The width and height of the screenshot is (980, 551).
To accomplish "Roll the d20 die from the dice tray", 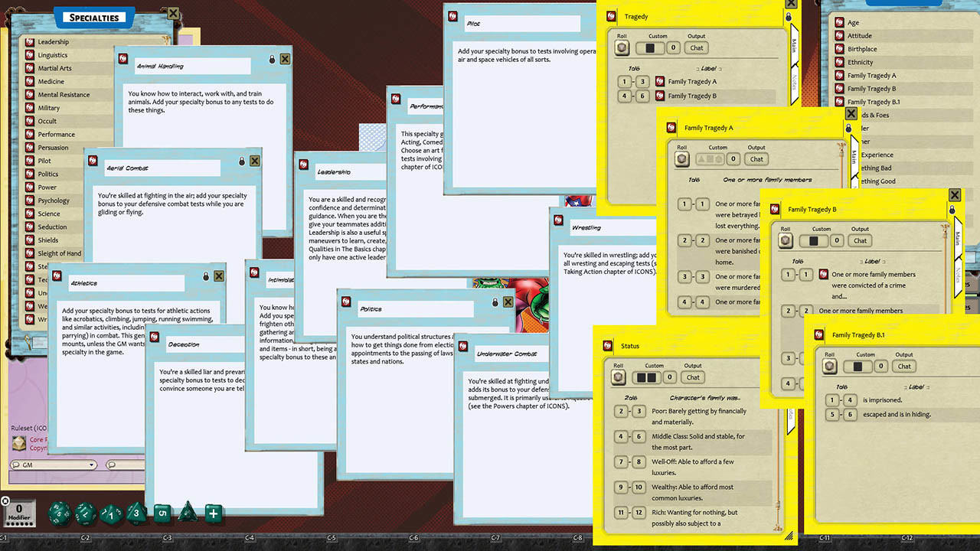I will (60, 514).
